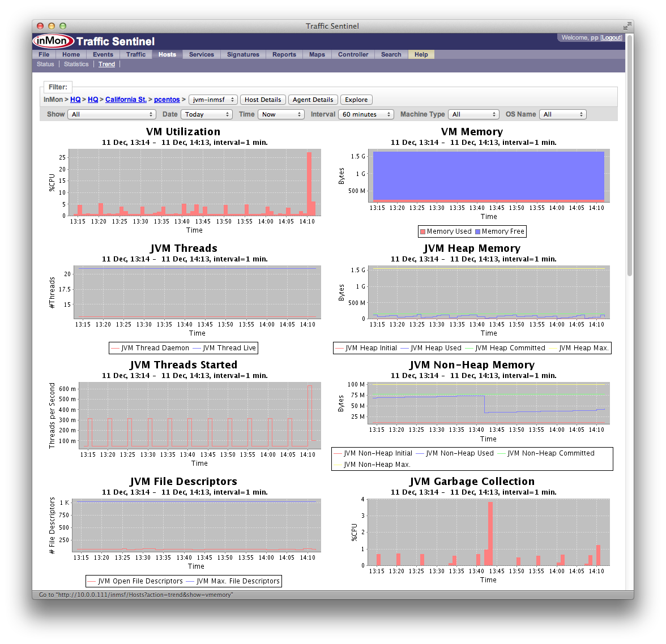Click the Memory Free blue legend swatch
Viewport: 666px width, 644px height.
tap(477, 232)
